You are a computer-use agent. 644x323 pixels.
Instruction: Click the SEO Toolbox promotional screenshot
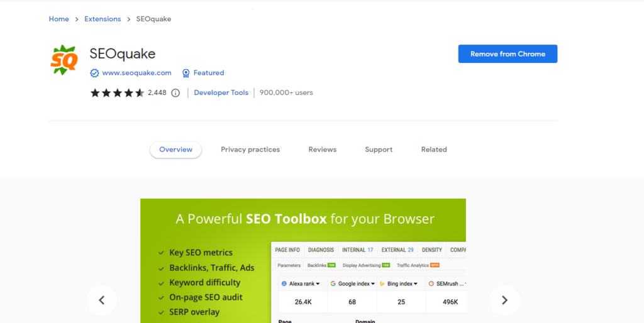tap(303, 261)
